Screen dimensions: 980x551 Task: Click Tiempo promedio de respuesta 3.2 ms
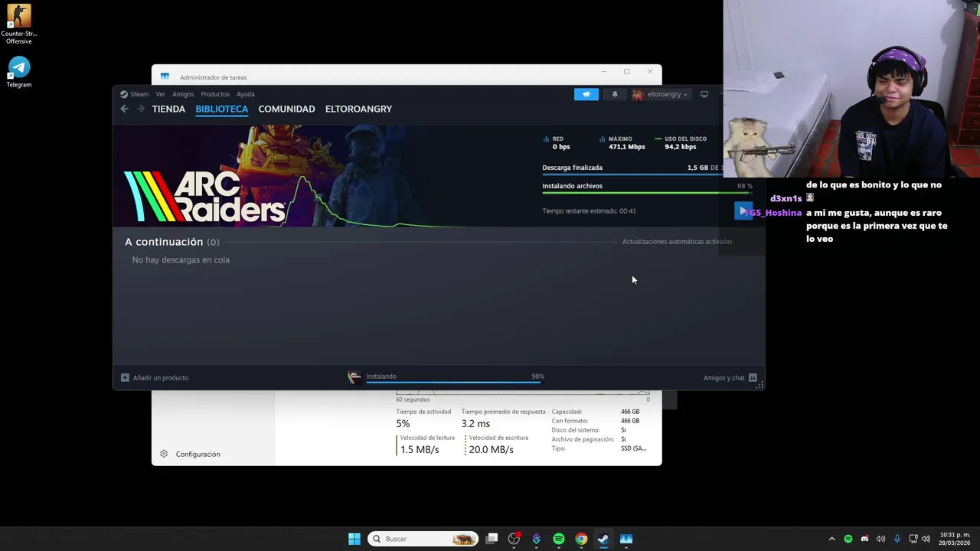(x=475, y=424)
